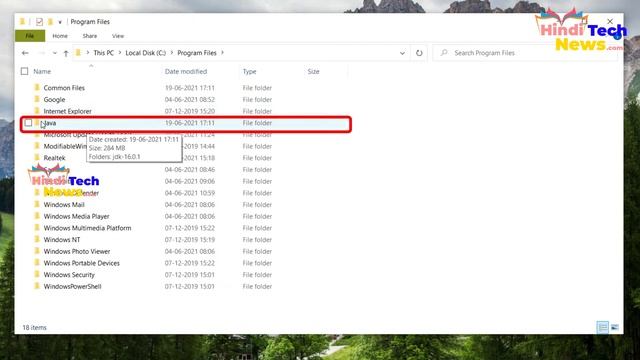
Task: Switch to large icons view layout
Action: pyautogui.click(x=614, y=327)
